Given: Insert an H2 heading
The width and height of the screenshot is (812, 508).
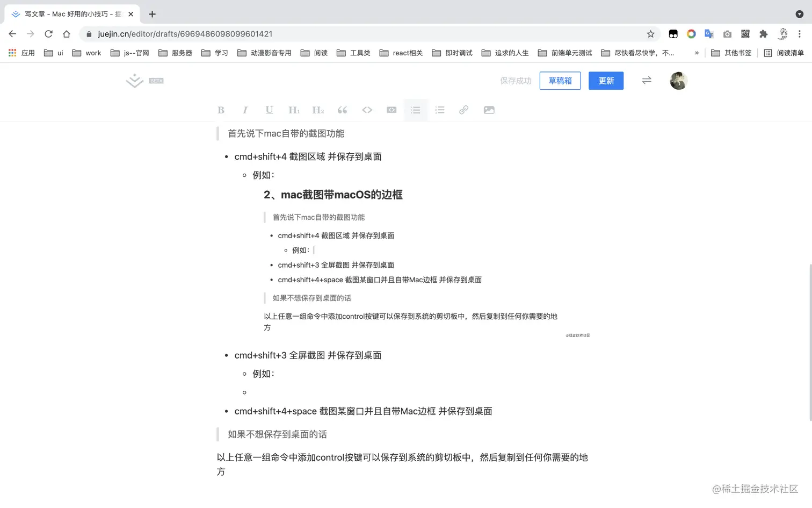Looking at the screenshot, I should (318, 110).
